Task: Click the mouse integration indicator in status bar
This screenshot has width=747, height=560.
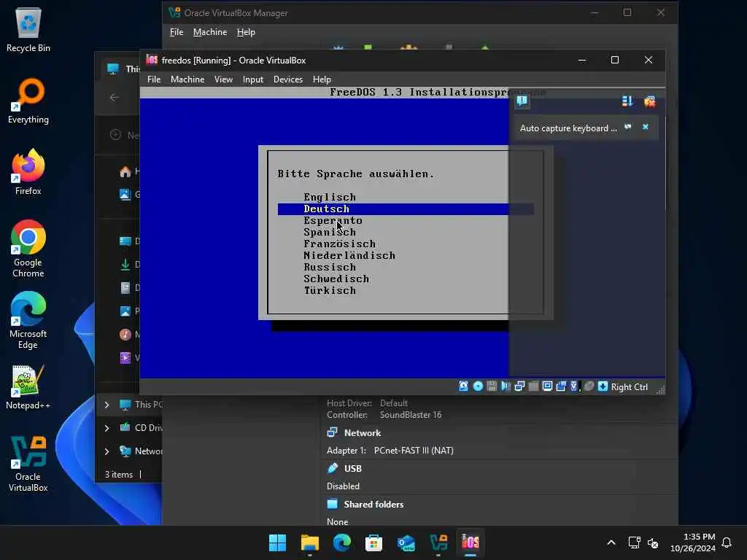Action: tap(589, 386)
